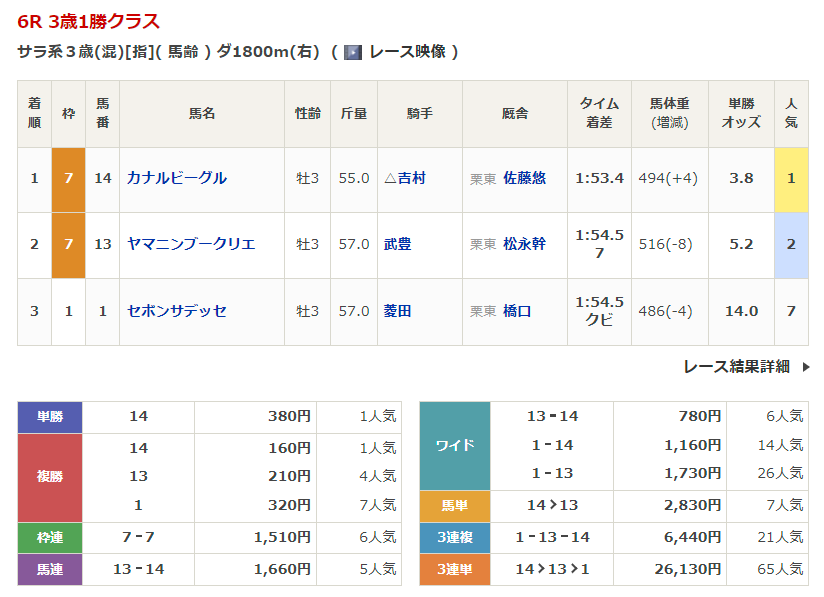Click the orange 3連単 label
Screen dimensions: 824x597
tap(455, 569)
